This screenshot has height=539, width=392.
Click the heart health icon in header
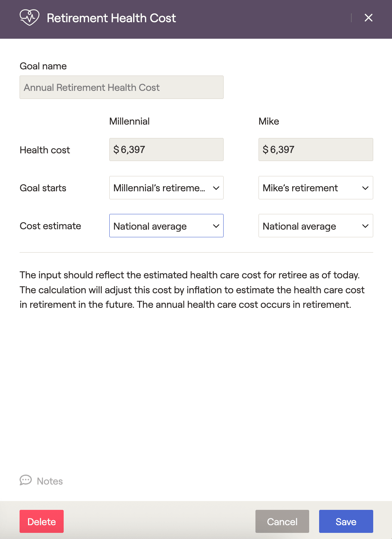pos(30,18)
